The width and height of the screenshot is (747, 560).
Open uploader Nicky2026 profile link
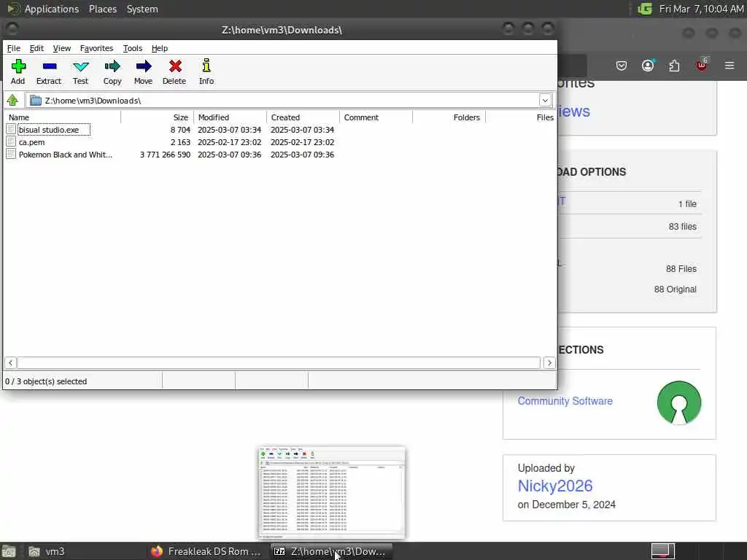pos(555,486)
